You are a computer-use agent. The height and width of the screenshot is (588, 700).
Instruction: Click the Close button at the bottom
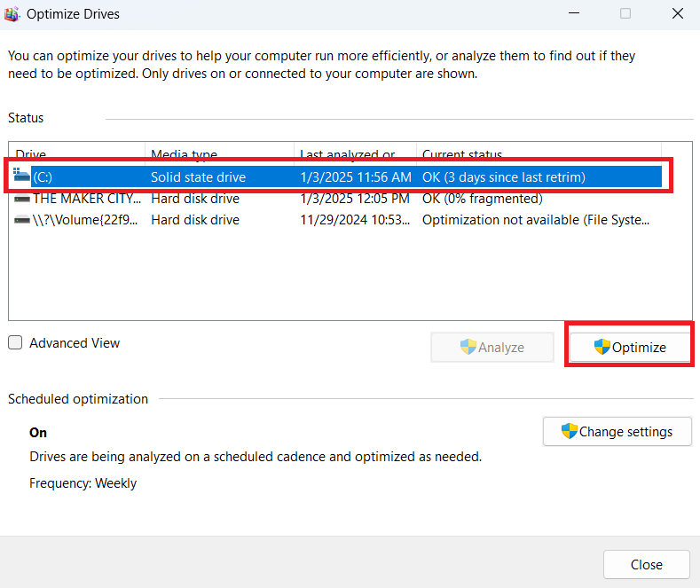[x=647, y=564]
